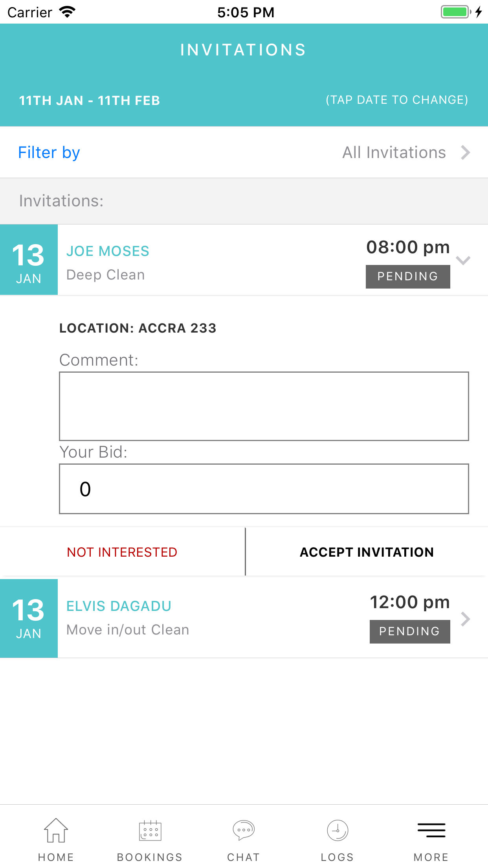The image size is (488, 868).
Task: Click the Your Bid input field
Action: (x=264, y=489)
